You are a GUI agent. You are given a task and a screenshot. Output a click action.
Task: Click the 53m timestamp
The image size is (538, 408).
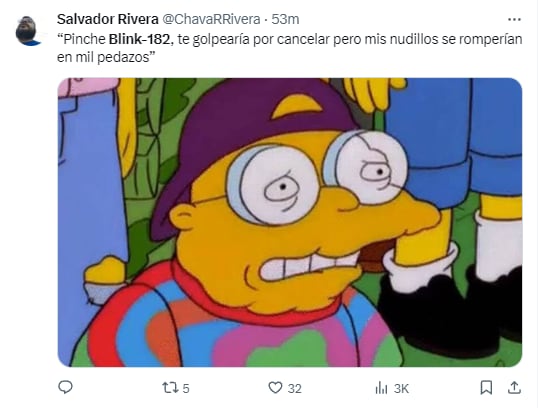(x=285, y=20)
